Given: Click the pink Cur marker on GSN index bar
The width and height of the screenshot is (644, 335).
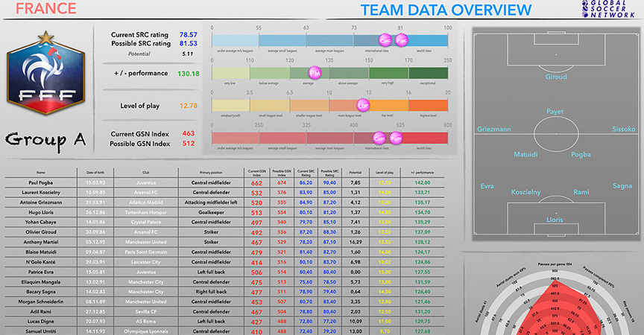Looking at the screenshot, I should (379, 138).
